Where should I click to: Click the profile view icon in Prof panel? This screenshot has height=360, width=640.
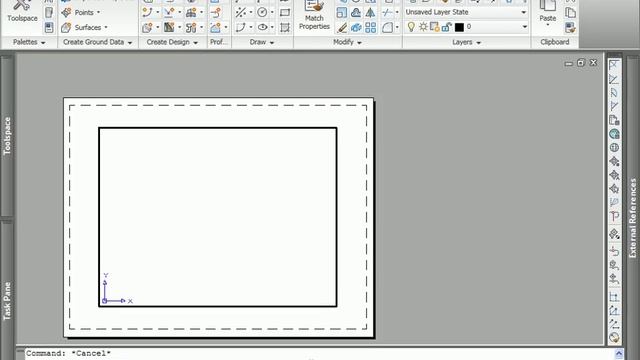[216, 13]
